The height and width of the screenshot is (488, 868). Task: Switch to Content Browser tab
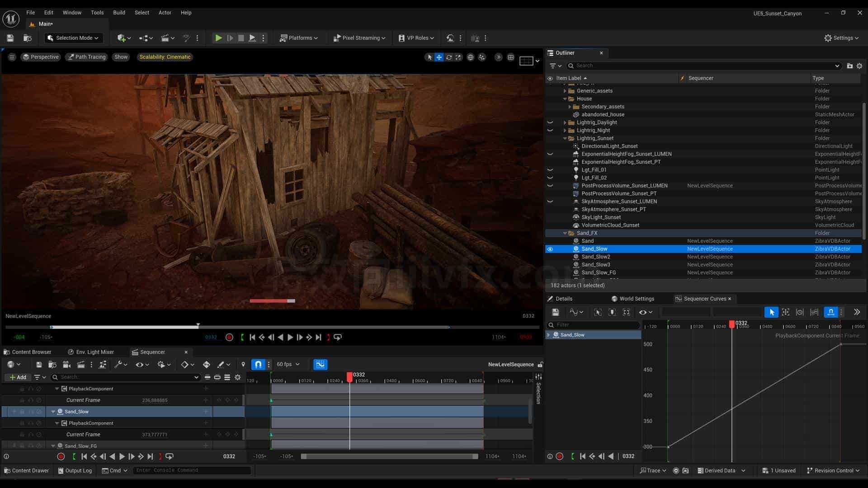27,352
